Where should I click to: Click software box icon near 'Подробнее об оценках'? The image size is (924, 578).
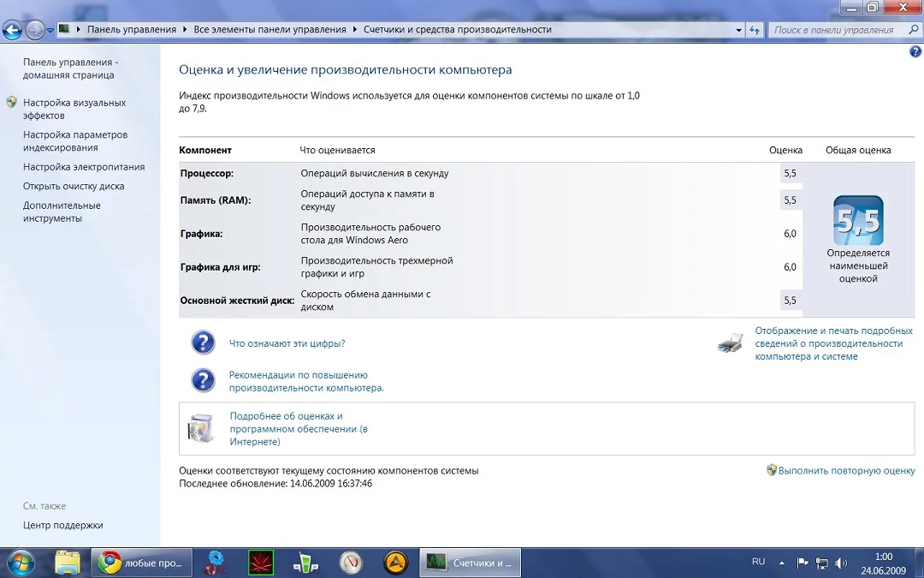(201, 428)
